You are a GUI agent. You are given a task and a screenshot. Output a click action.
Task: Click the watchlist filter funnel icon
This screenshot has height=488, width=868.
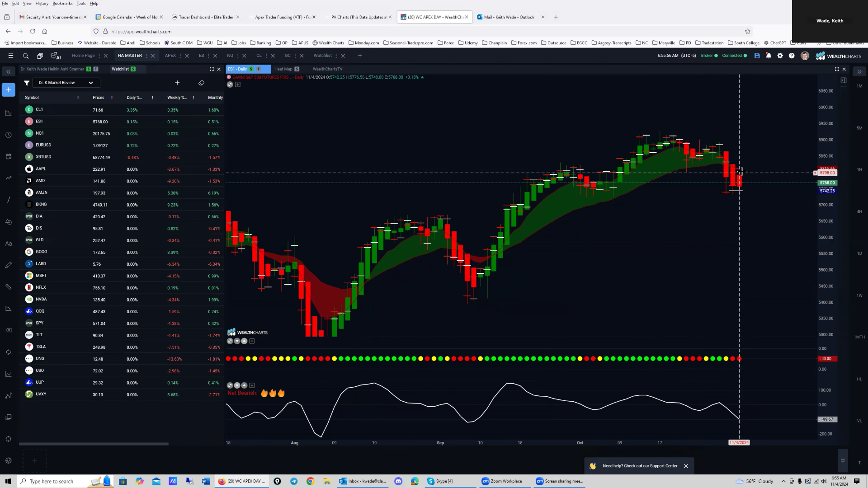pos(27,83)
